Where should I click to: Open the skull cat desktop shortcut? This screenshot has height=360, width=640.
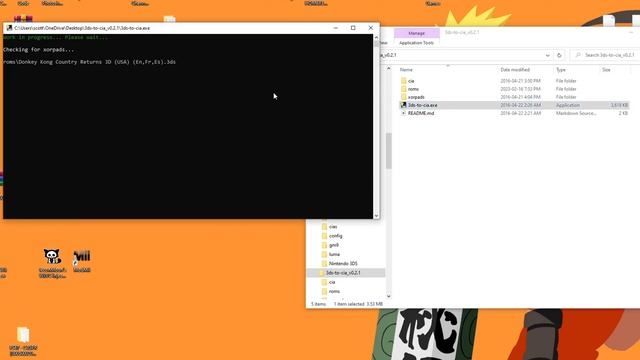click(52, 263)
